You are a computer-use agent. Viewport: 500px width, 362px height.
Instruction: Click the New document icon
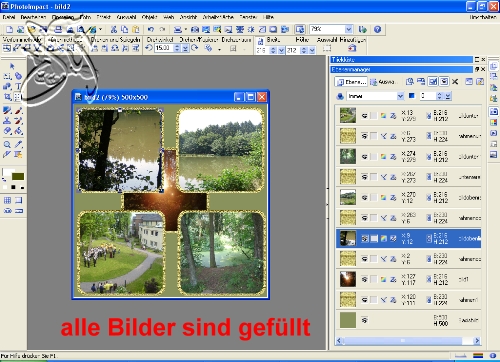[x=10, y=29]
